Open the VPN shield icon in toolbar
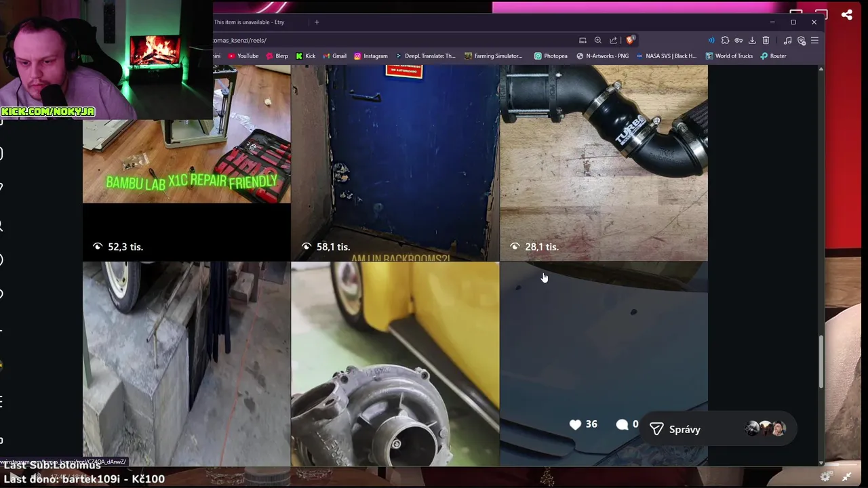 point(802,40)
